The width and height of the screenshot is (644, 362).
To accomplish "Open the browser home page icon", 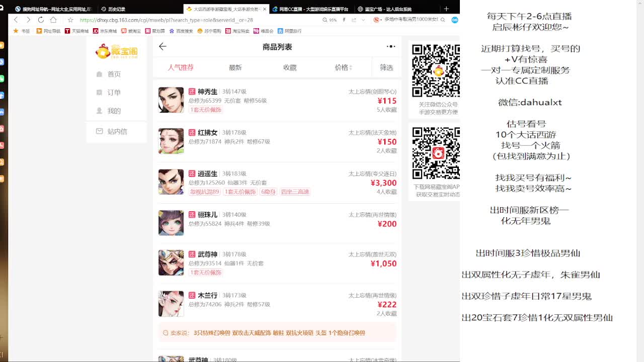I will tap(53, 20).
